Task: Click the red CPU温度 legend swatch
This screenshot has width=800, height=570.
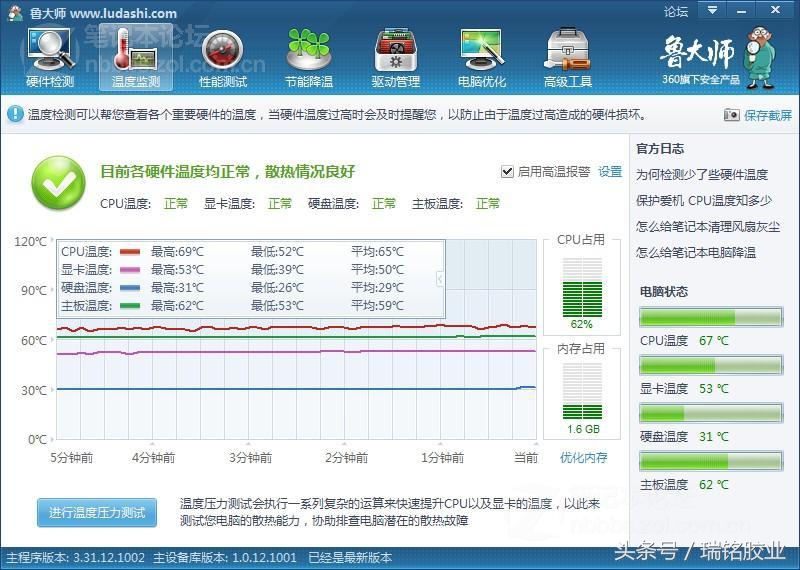Action: 130,252
